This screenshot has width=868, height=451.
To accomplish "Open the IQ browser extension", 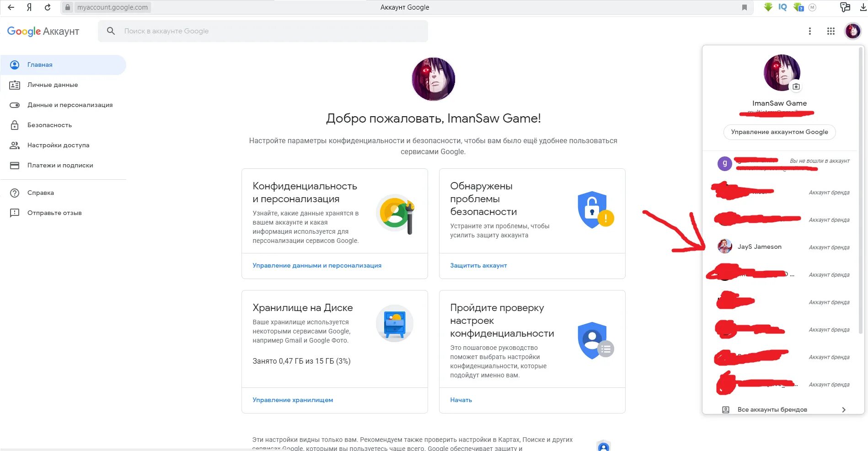I will 783,7.
